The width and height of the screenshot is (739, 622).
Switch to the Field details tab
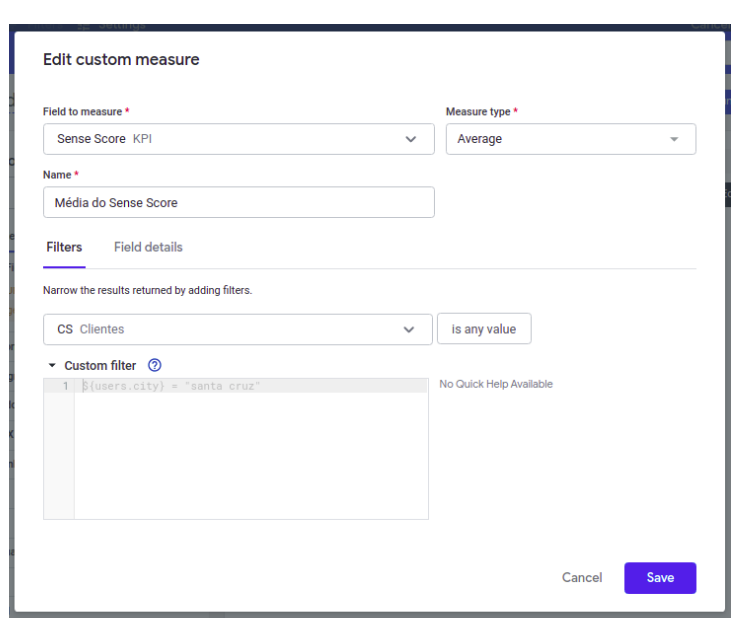[x=148, y=247]
